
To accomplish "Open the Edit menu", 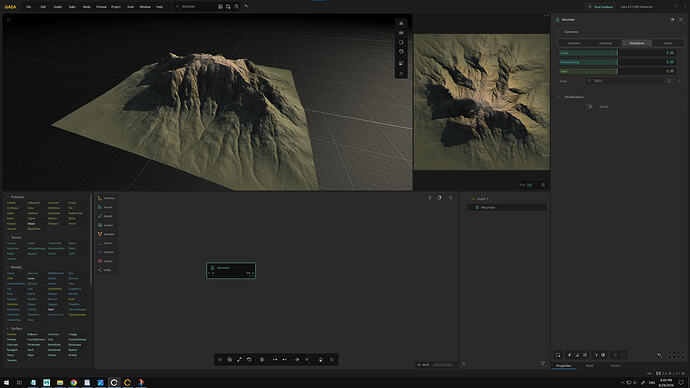I will (43, 7).
